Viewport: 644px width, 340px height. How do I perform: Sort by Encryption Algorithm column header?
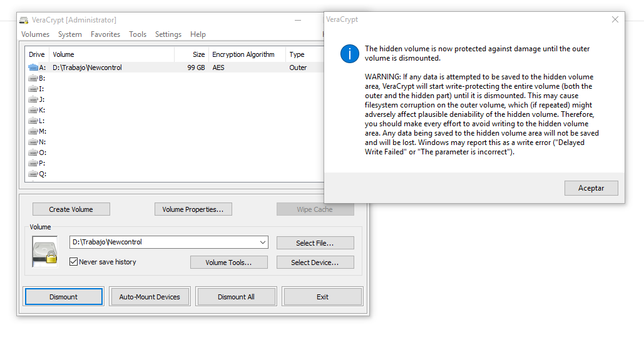coord(247,54)
